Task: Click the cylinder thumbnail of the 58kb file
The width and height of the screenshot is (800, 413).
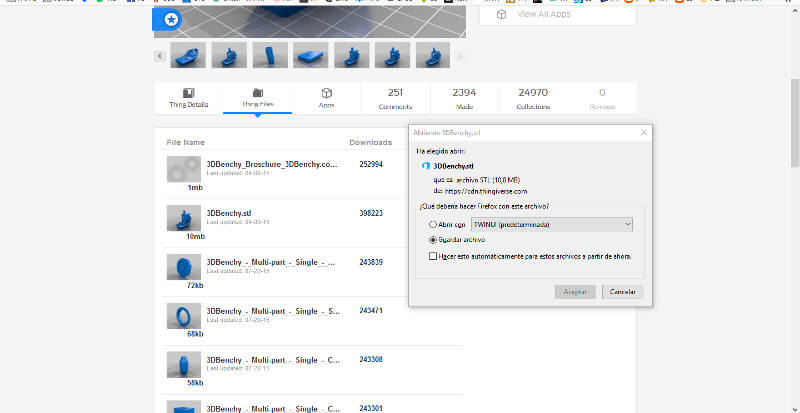Action: coord(184,365)
